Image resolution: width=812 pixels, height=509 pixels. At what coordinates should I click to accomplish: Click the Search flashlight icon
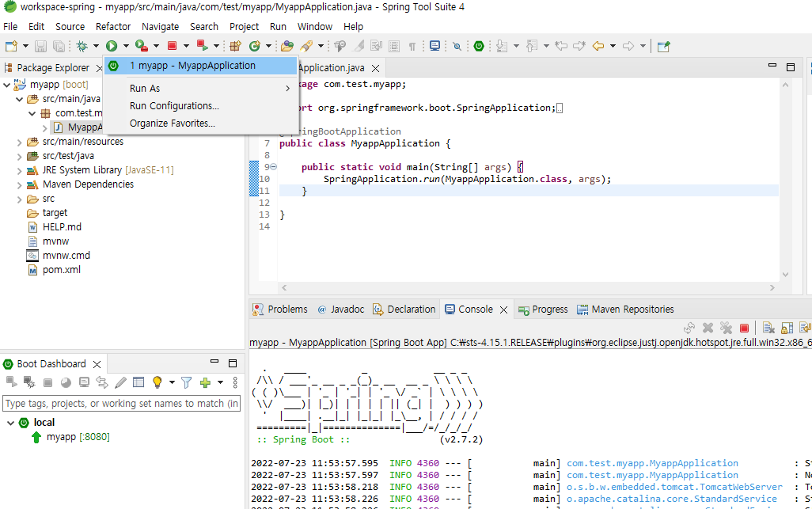(306, 46)
